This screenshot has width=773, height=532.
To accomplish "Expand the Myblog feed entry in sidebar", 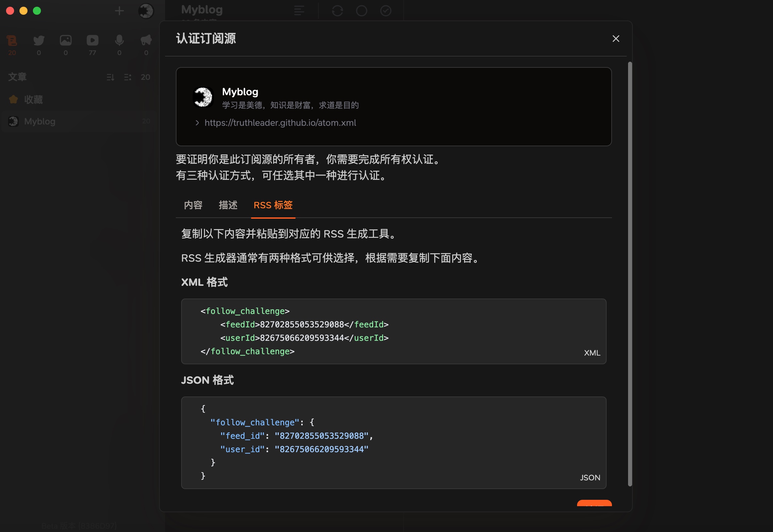I will (x=39, y=121).
